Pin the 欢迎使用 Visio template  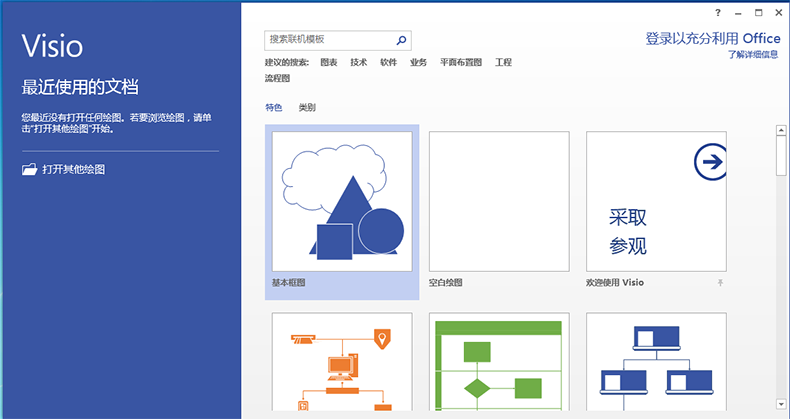[x=720, y=283]
